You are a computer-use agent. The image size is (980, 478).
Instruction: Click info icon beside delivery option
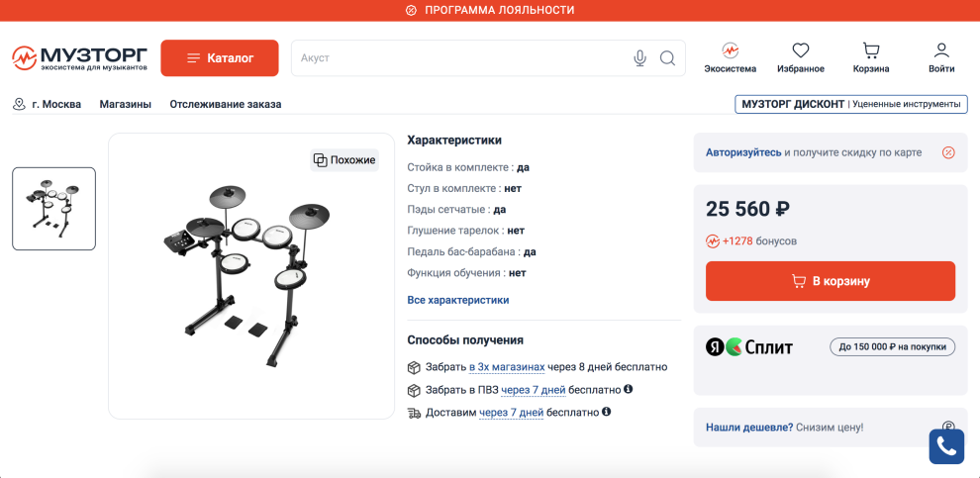click(x=606, y=412)
